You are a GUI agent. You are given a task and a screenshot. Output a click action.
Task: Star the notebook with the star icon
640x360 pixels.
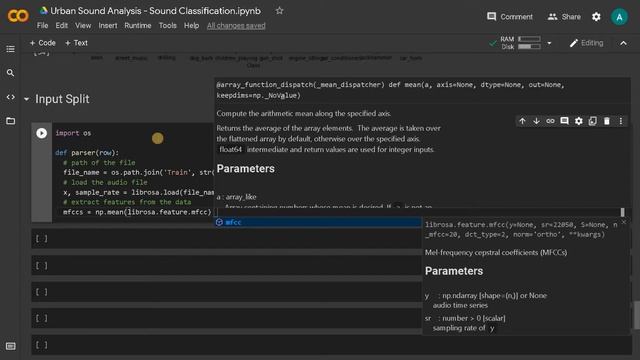279,11
